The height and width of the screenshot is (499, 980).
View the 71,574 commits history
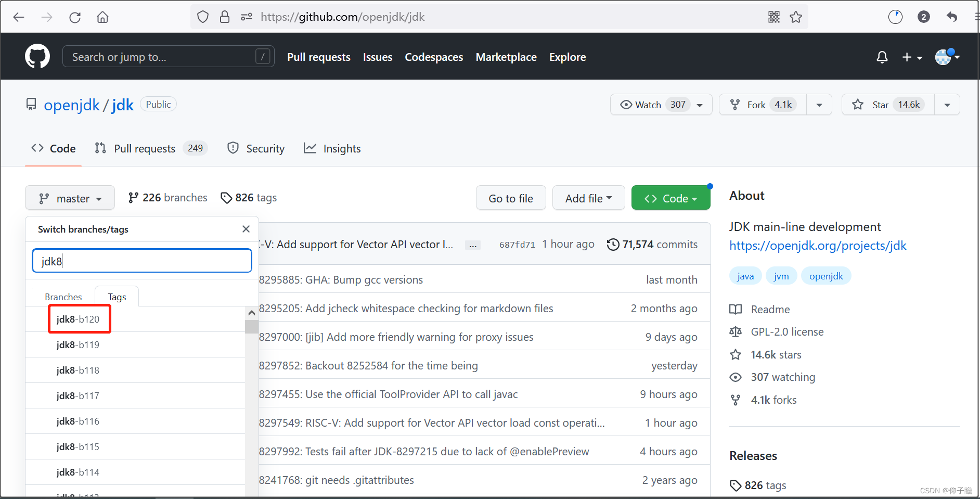pos(652,245)
